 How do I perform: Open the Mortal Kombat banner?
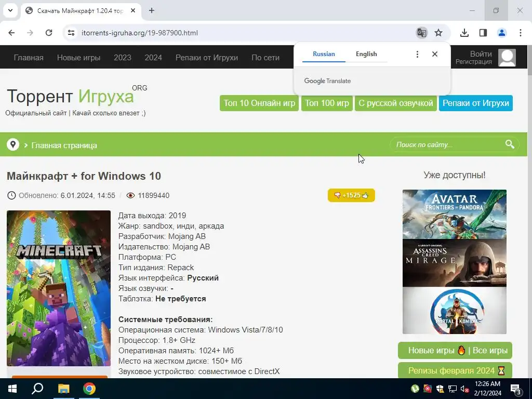(x=454, y=311)
